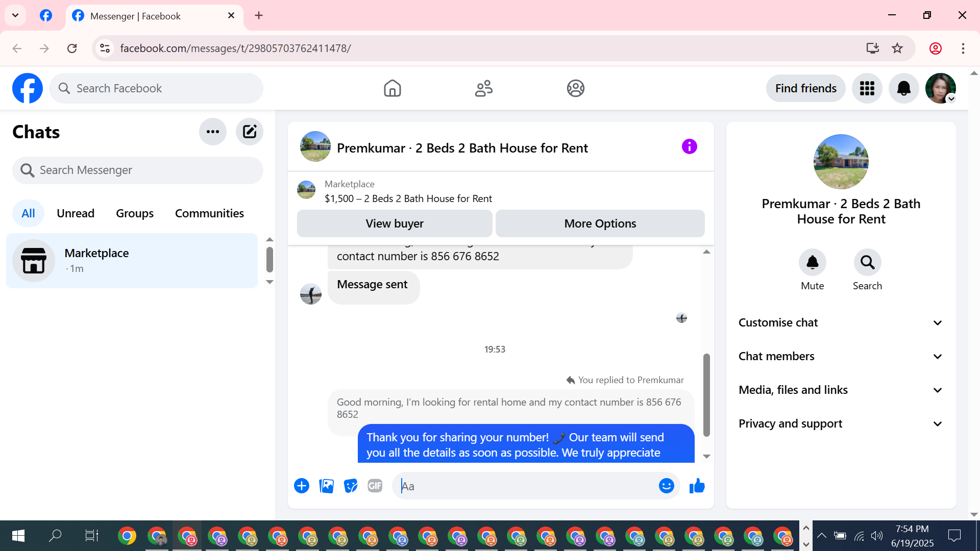
Task: Expand Media, files and links section
Action: point(841,390)
